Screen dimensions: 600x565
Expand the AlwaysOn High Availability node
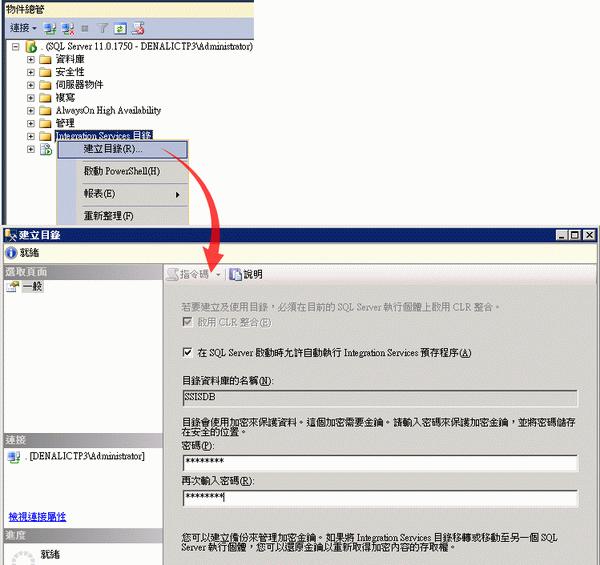31,111
